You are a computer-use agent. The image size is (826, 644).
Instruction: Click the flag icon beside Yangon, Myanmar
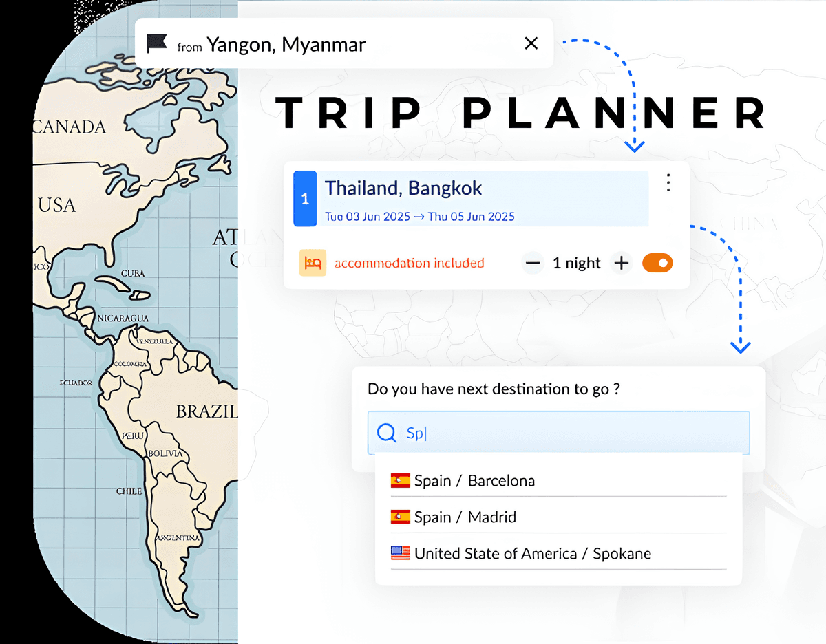[x=157, y=44]
